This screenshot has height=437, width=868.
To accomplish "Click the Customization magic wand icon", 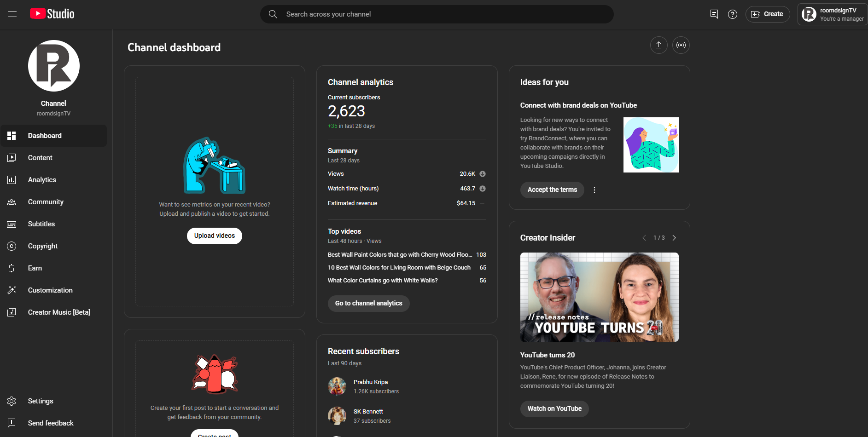I will pos(12,290).
